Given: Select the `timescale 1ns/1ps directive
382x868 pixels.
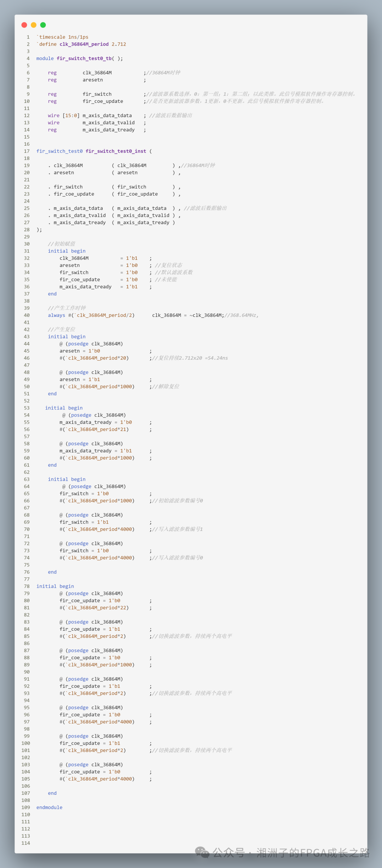Looking at the screenshot, I should [63, 37].
